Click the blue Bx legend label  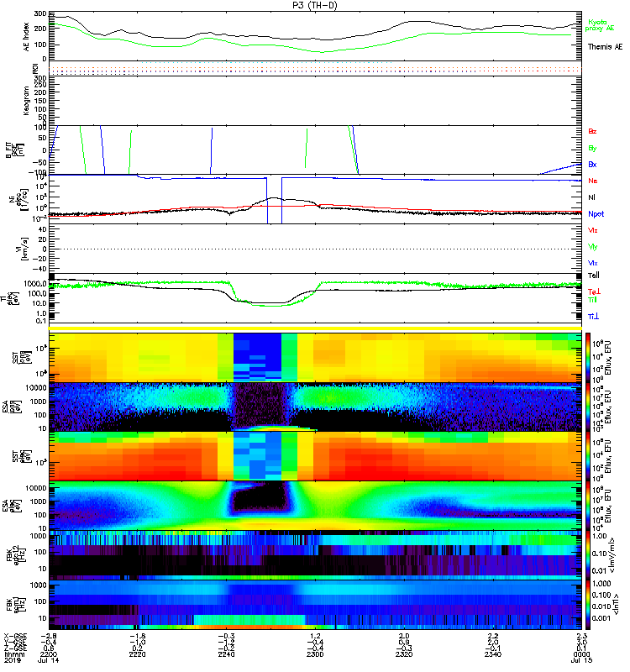(592, 164)
